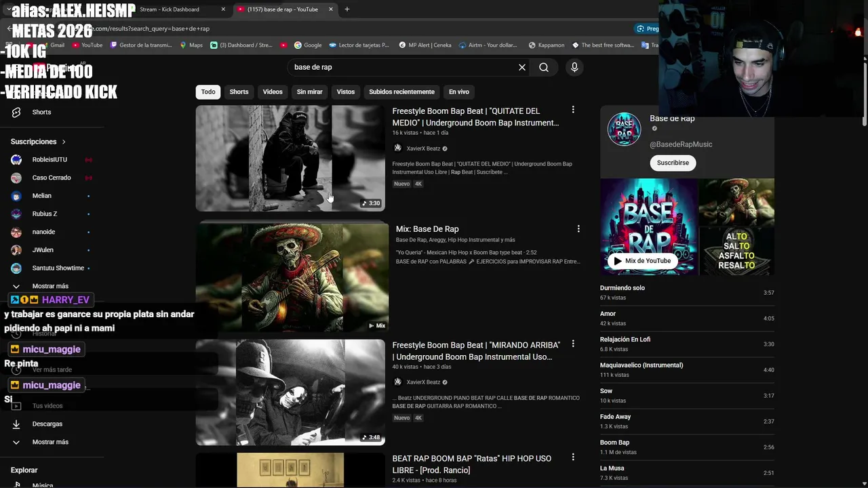Play Durmiendo solo track
Viewport: 868px width, 488px height.
pyautogui.click(x=687, y=293)
